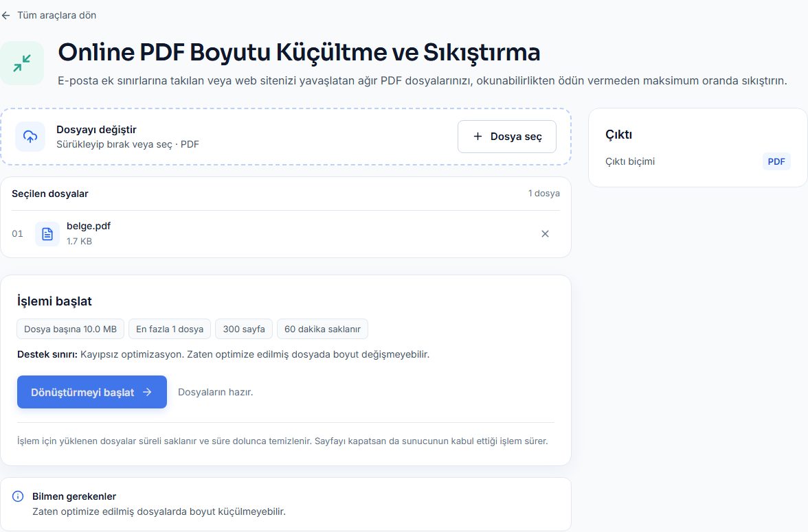Click the arrow icon in Dönüştürmeyi başlat

(x=147, y=392)
